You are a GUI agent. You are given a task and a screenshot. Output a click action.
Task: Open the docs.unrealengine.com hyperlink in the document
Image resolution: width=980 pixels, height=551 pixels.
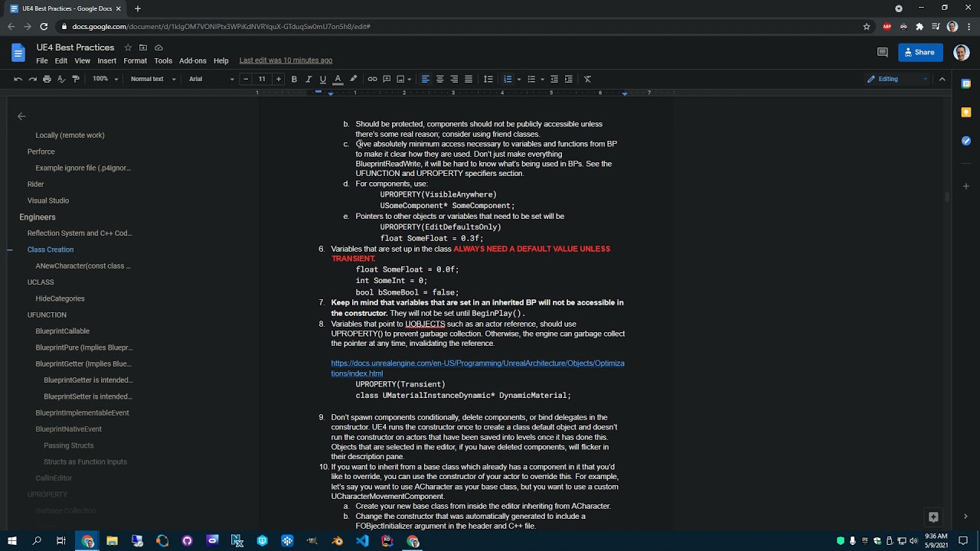478,368
